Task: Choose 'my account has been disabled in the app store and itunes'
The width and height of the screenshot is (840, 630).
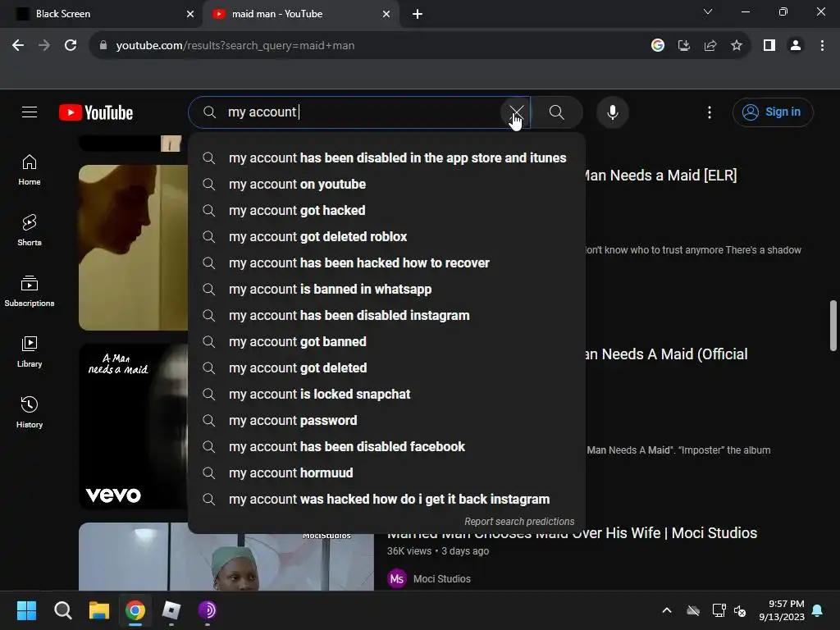Action: tap(387, 158)
